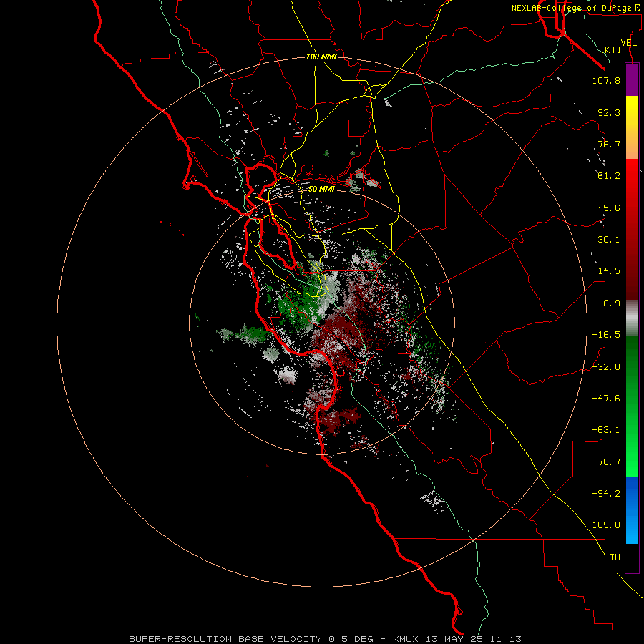Click the gray near-zero segment of the color bar
The width and height of the screenshot is (644, 644).
coord(632,318)
